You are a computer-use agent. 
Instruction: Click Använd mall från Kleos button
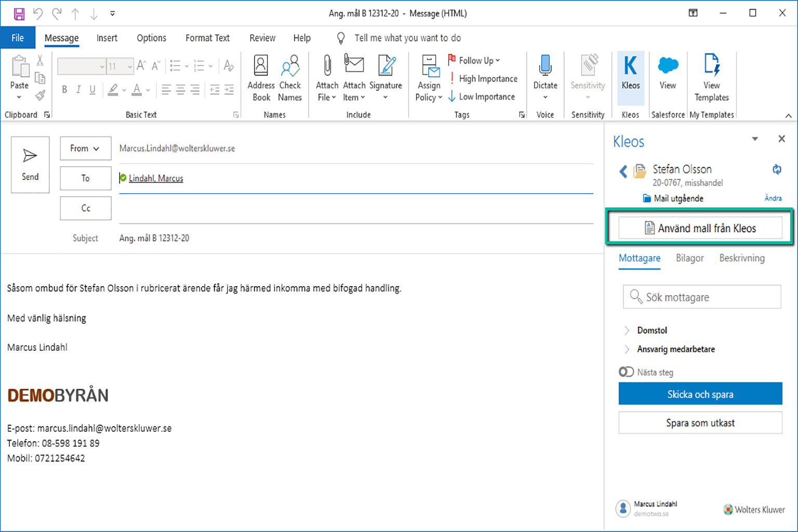pos(700,228)
